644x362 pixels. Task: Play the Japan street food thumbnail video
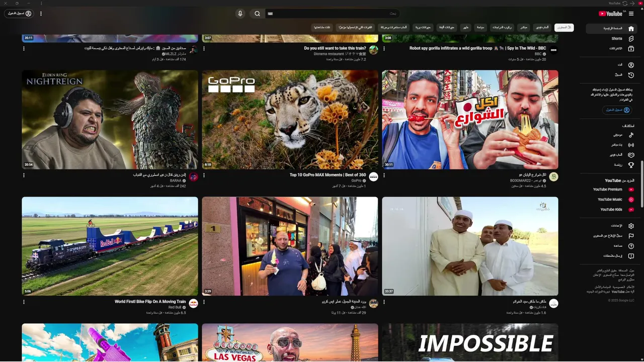coord(470,120)
